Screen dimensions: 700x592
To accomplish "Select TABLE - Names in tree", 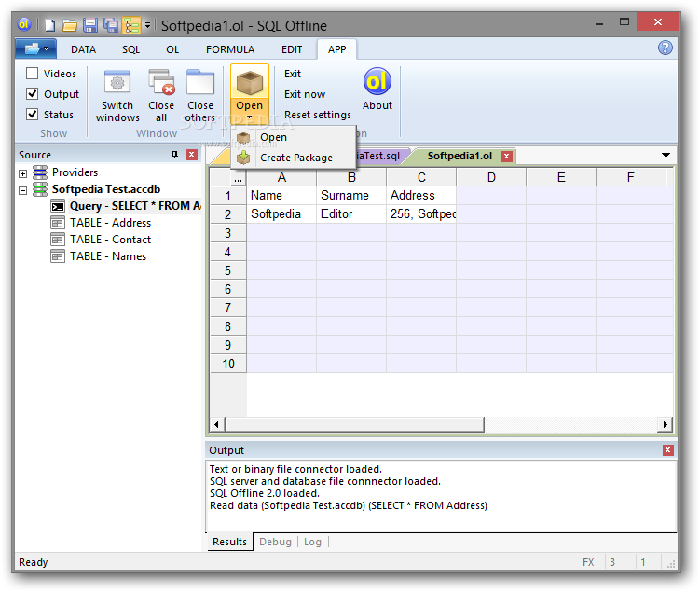I will 108,256.
